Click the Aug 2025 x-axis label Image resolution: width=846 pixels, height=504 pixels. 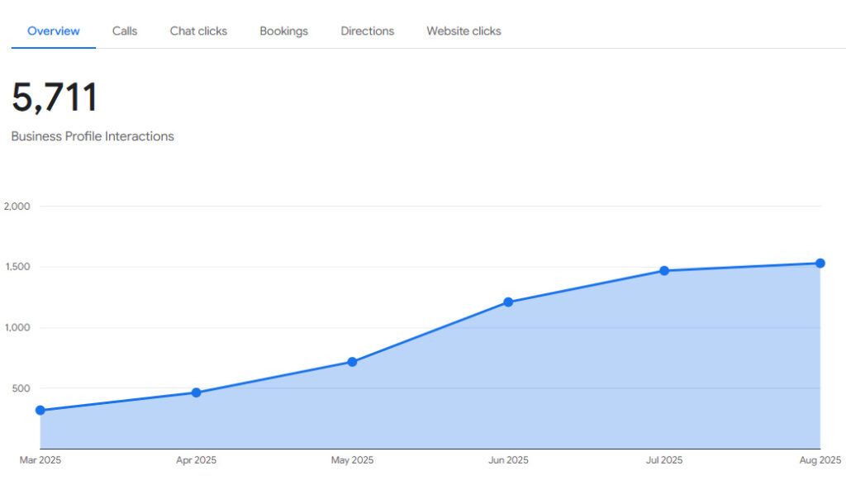pyautogui.click(x=820, y=460)
